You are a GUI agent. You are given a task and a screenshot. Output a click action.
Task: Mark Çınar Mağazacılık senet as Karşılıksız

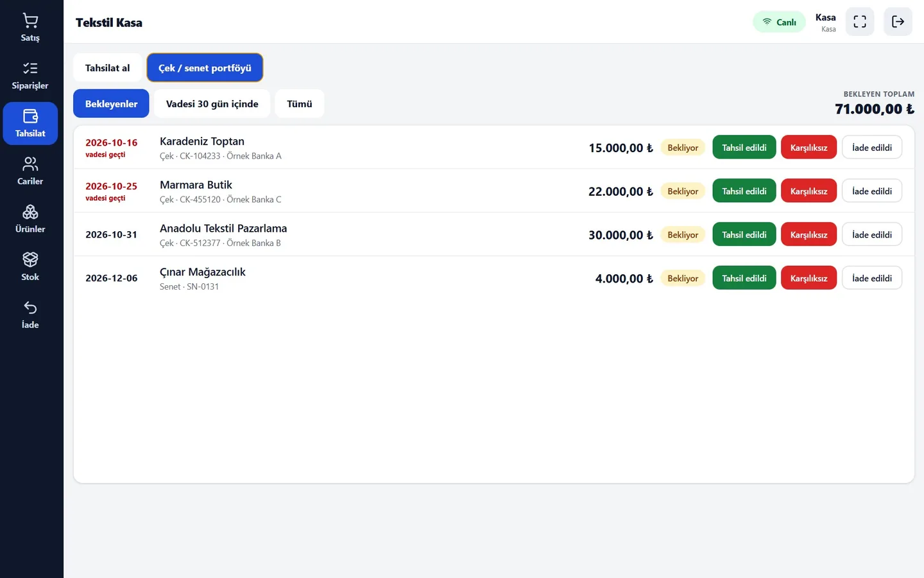(809, 279)
